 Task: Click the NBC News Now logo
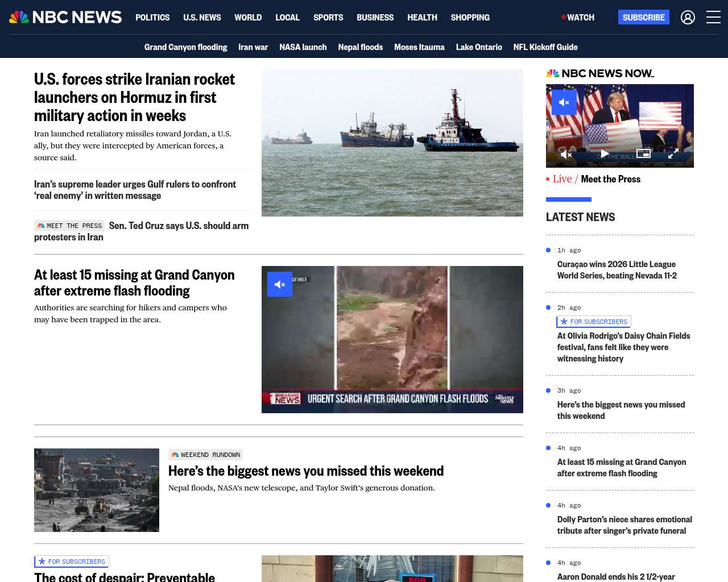pos(600,73)
